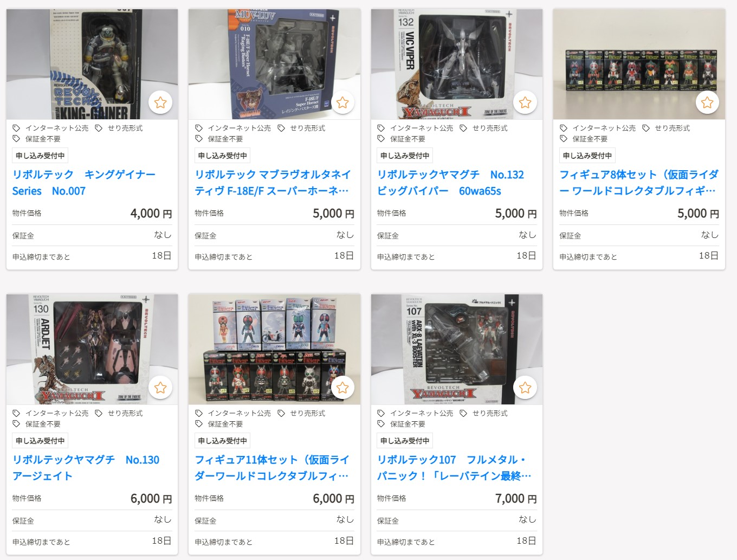Favorite the Revoltech 107 Laevatein listing

pos(525,388)
